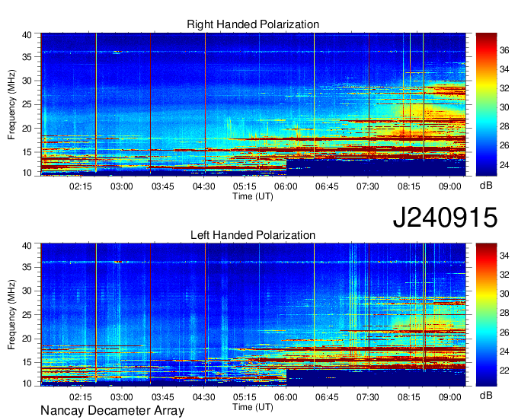518x420 pixels.
Task: Click 06:45 tick on Right Handed time axis
Action: pyautogui.click(x=327, y=186)
